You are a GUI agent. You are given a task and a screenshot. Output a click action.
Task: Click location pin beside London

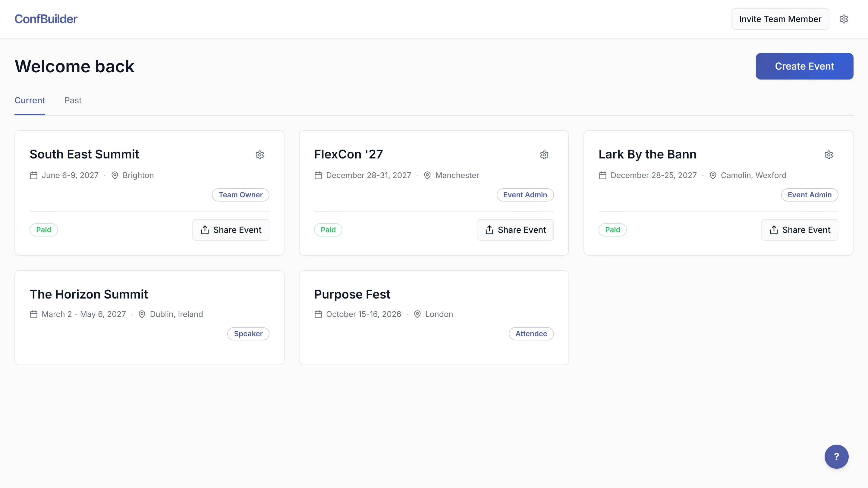point(417,314)
